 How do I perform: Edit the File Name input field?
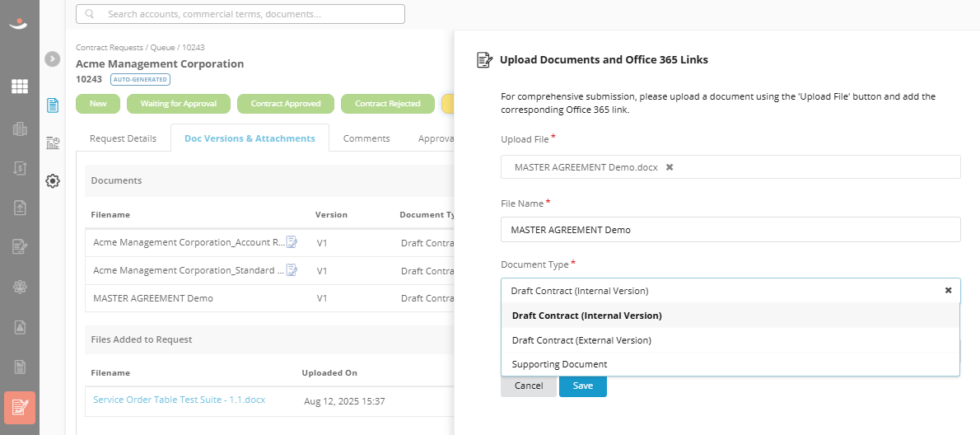click(730, 229)
